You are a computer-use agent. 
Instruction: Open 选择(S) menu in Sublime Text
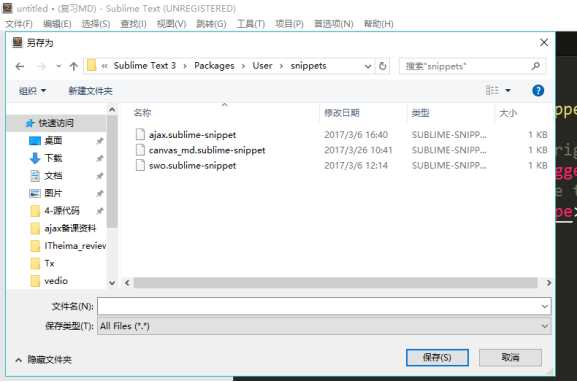point(96,24)
